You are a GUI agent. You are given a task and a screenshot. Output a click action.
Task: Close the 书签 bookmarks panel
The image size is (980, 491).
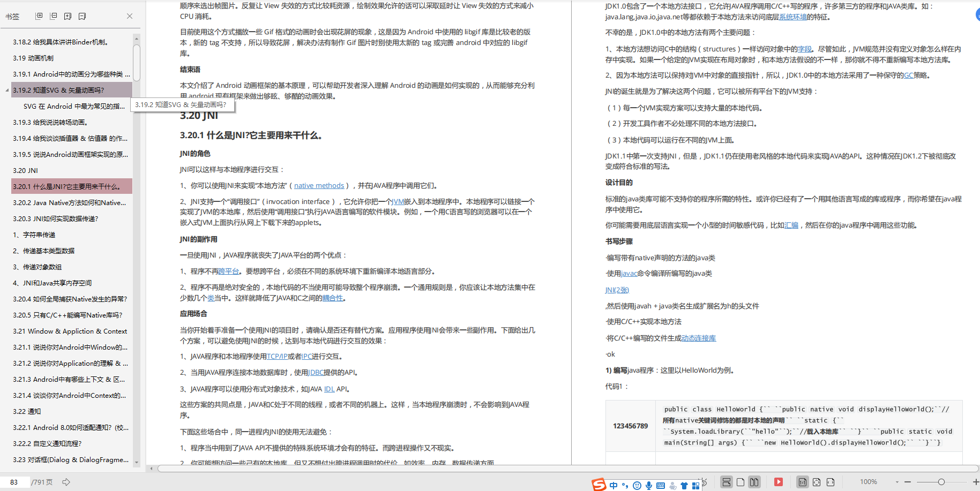tap(130, 16)
